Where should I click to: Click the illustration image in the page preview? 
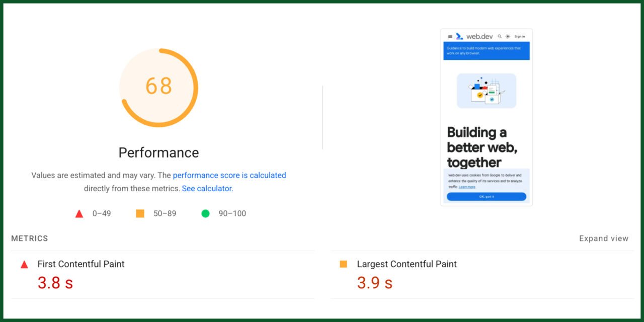pyautogui.click(x=486, y=91)
